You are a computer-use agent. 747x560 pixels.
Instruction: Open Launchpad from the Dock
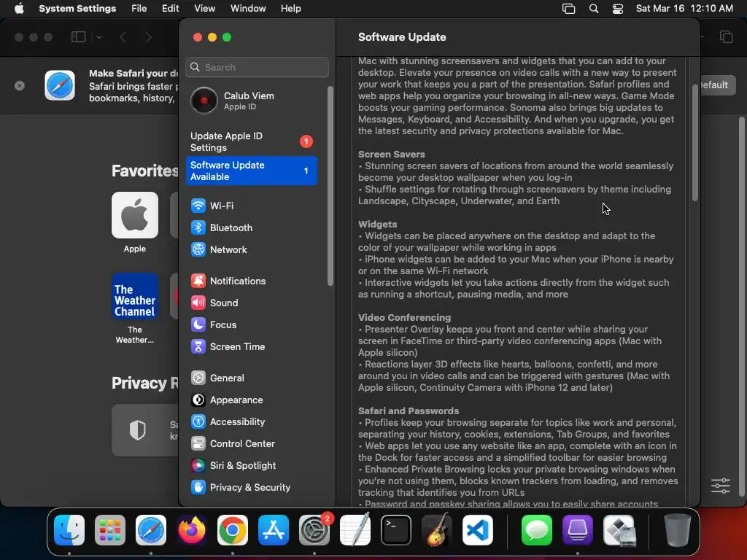[110, 530]
